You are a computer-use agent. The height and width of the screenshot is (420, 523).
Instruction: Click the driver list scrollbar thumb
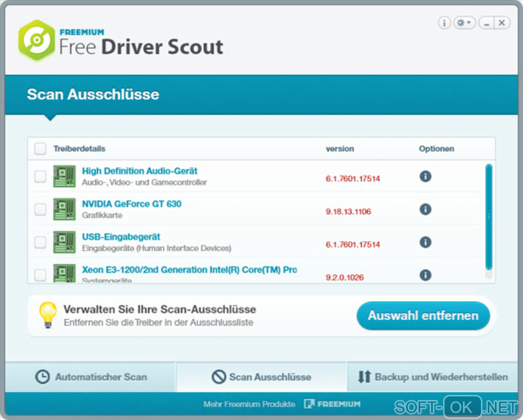[489, 217]
